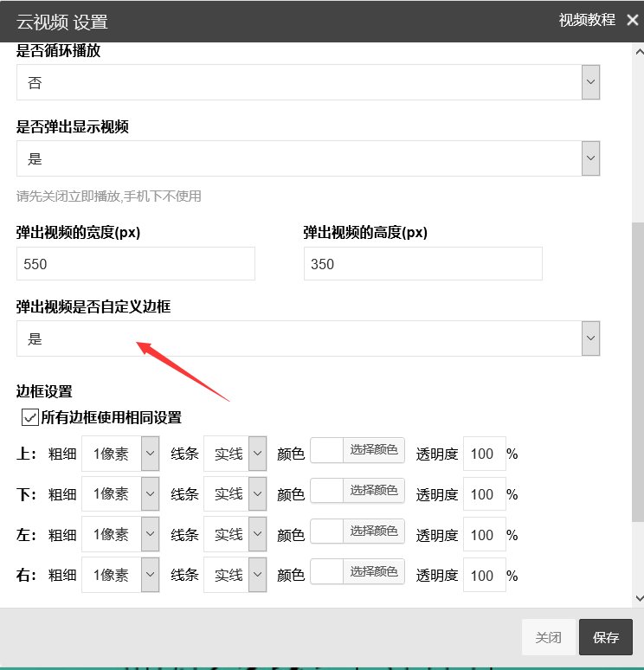Click the vertical scrollbar thumb
Viewport: 644px width, 670px height.
click(x=638, y=371)
